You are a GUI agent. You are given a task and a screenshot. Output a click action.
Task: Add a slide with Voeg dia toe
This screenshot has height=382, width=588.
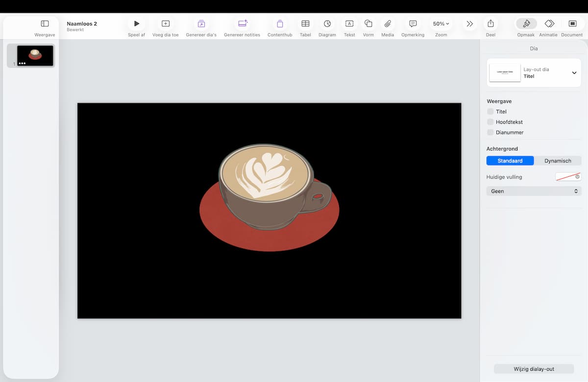pos(166,24)
